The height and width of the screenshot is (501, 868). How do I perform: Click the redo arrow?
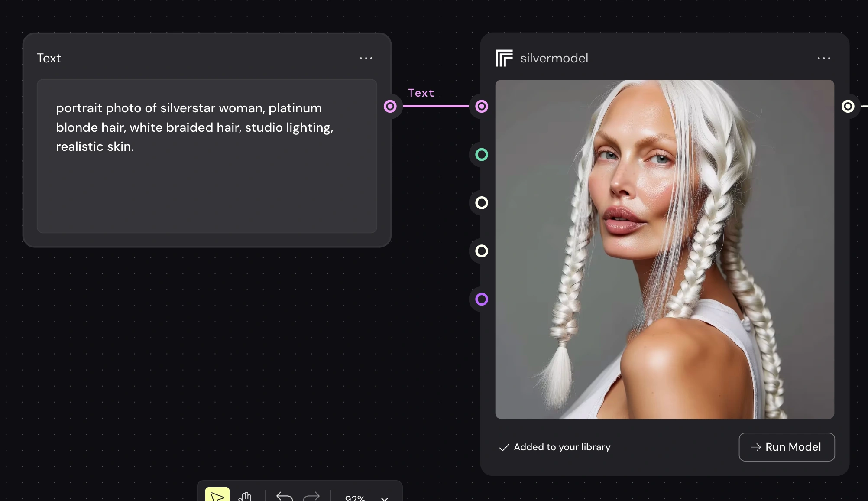(x=311, y=496)
